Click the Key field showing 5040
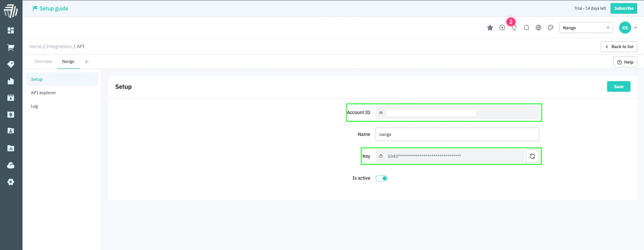Viewport: 644px width, 250px height. point(450,156)
